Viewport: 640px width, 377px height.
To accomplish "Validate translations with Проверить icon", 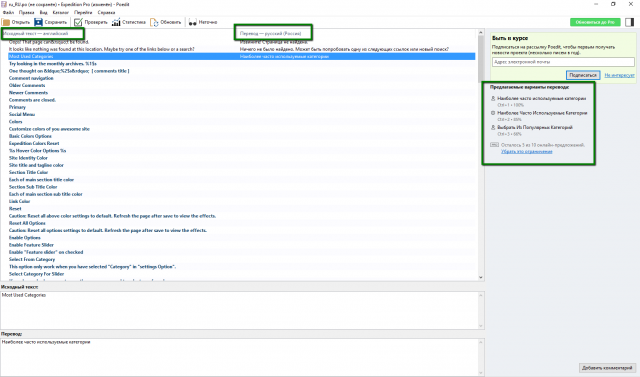I will (x=78, y=22).
